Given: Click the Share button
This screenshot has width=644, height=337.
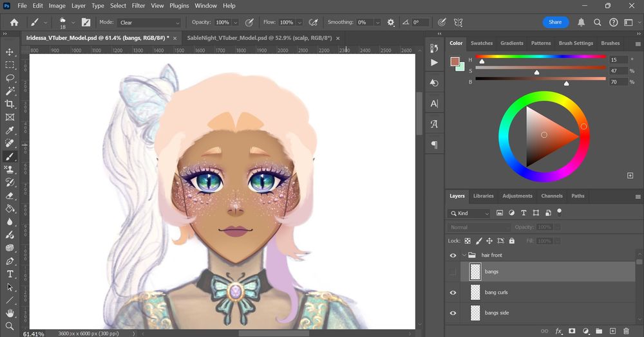Looking at the screenshot, I should click(x=555, y=22).
